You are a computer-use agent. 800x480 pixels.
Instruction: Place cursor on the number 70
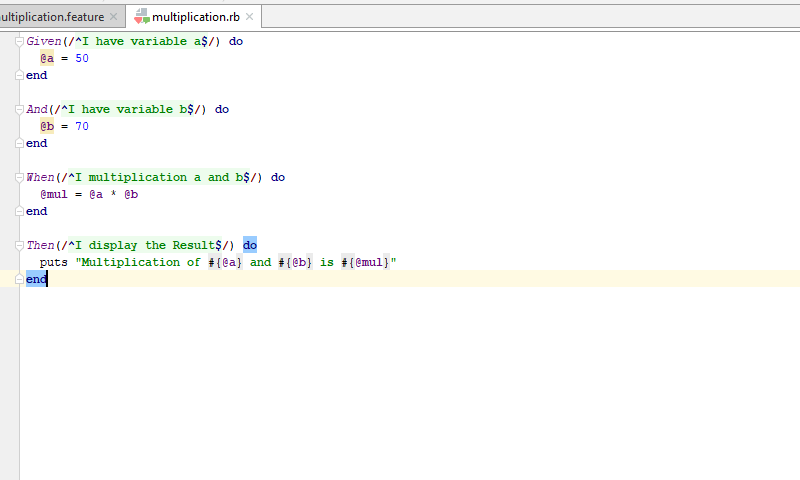click(82, 126)
